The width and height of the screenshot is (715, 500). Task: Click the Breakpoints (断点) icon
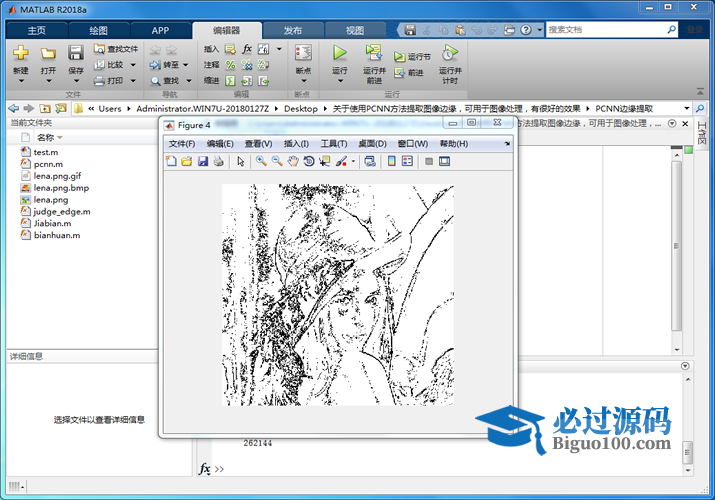coord(303,53)
